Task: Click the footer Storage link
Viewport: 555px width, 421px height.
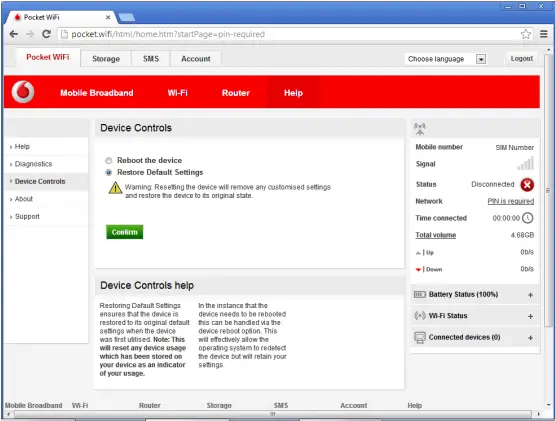Action: tap(219, 405)
